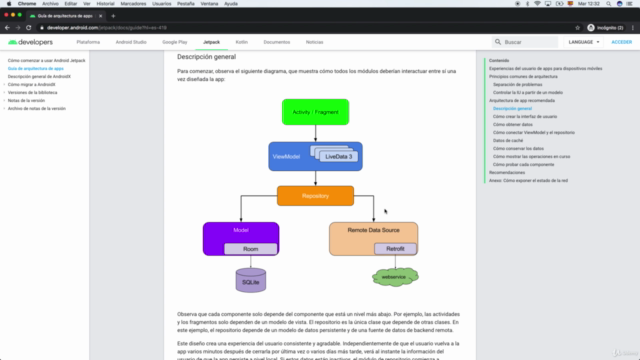Jump to Cómo mostrar las operaciones en curso

click(531, 156)
